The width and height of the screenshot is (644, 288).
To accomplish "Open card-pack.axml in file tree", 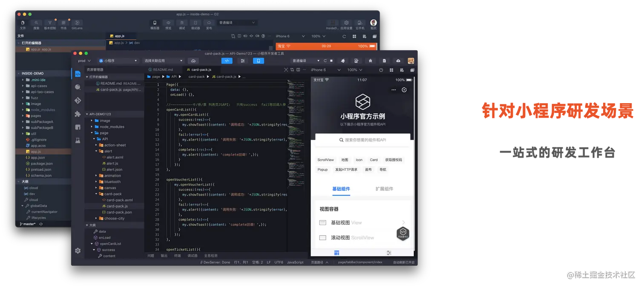I will pos(117,200).
